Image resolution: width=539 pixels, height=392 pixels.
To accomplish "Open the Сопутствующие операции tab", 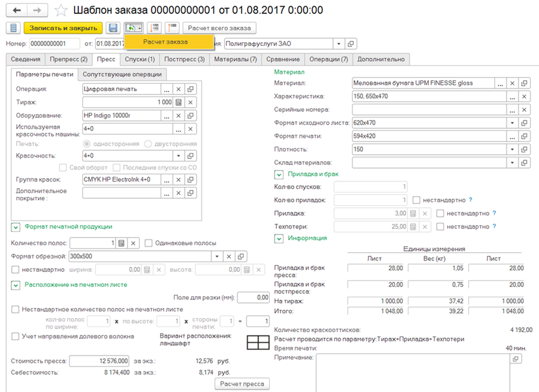I will pos(123,74).
